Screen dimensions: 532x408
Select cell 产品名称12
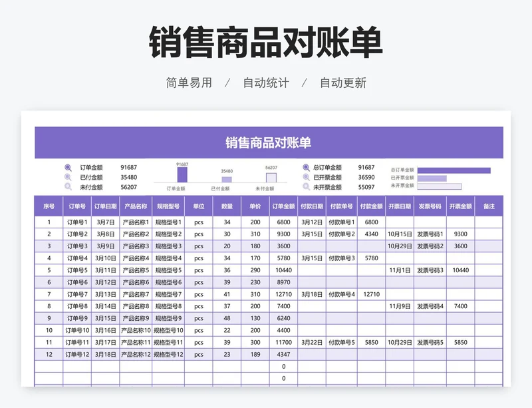pos(136,354)
